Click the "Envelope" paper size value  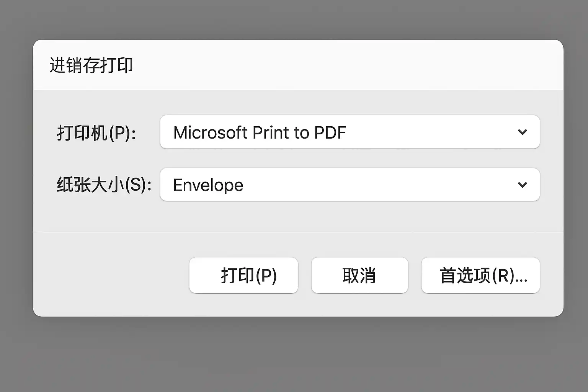point(208,185)
